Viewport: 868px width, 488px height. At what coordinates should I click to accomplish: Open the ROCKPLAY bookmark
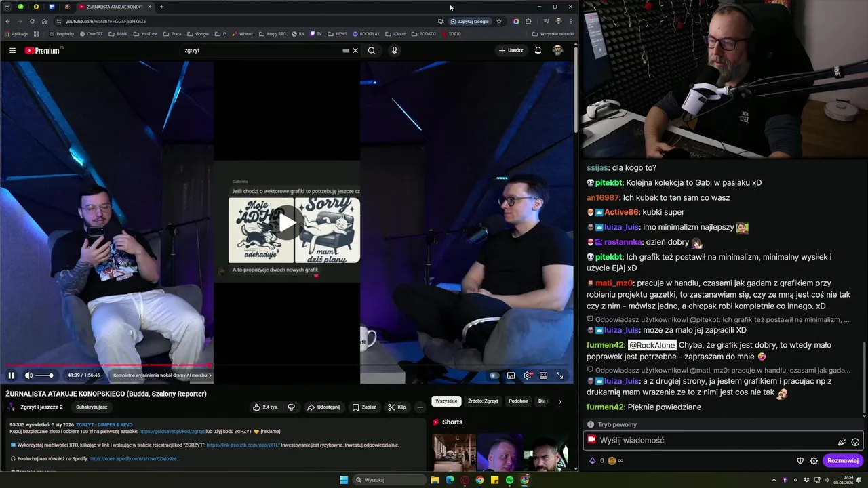point(366,33)
